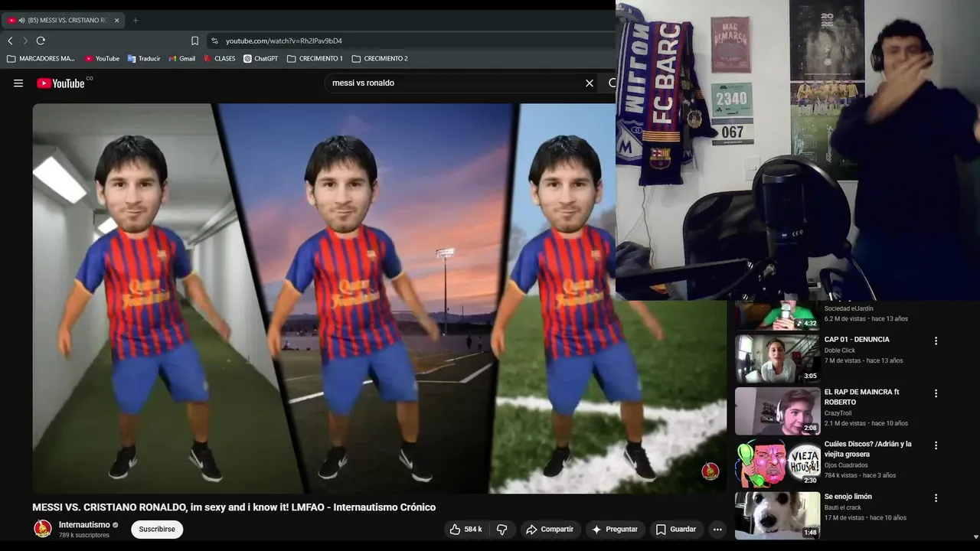Open options menu for CAP 01 - DENUNCIA

coord(936,341)
